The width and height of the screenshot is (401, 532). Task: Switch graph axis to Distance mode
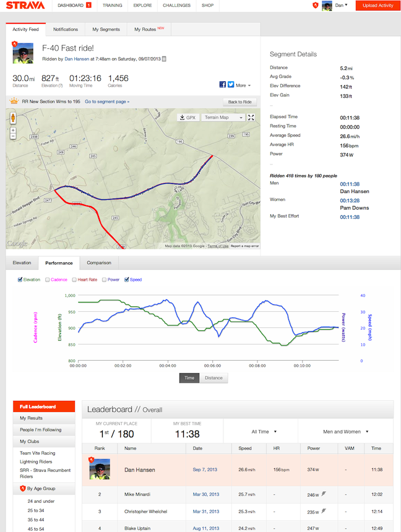click(x=213, y=377)
